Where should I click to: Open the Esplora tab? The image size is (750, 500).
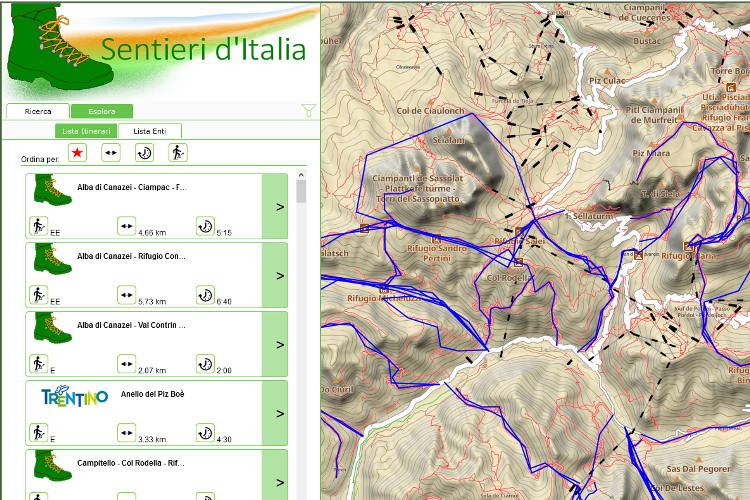tap(101, 111)
